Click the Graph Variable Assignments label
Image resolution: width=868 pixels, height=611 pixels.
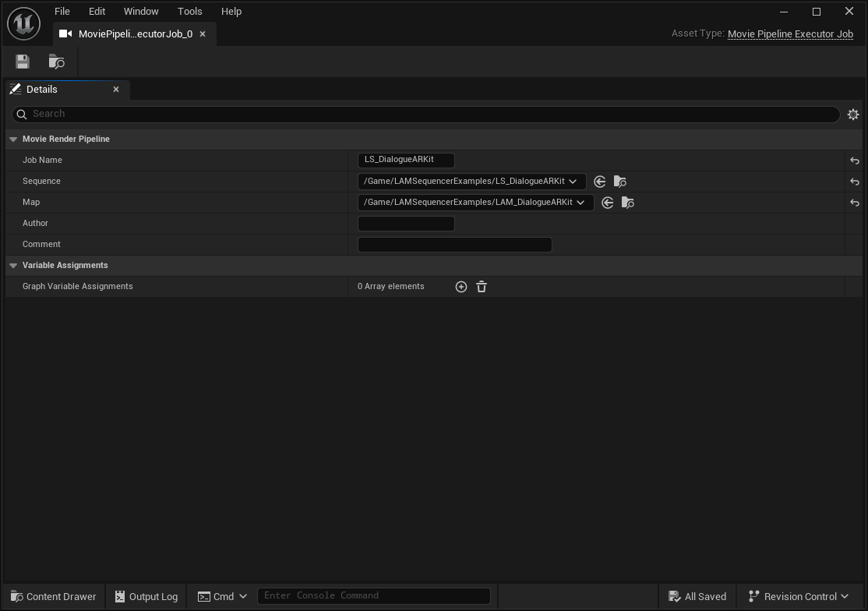click(77, 287)
